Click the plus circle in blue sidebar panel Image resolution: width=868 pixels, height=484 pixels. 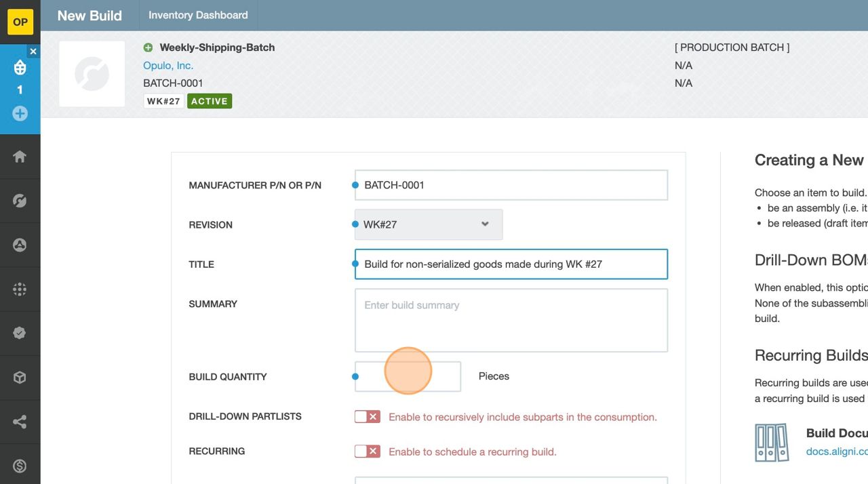pos(20,113)
